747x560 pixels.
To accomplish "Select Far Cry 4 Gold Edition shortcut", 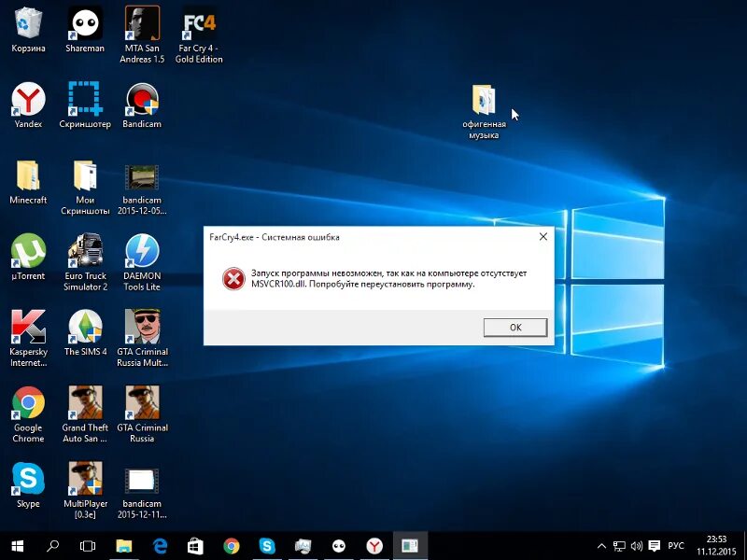I will point(199,35).
